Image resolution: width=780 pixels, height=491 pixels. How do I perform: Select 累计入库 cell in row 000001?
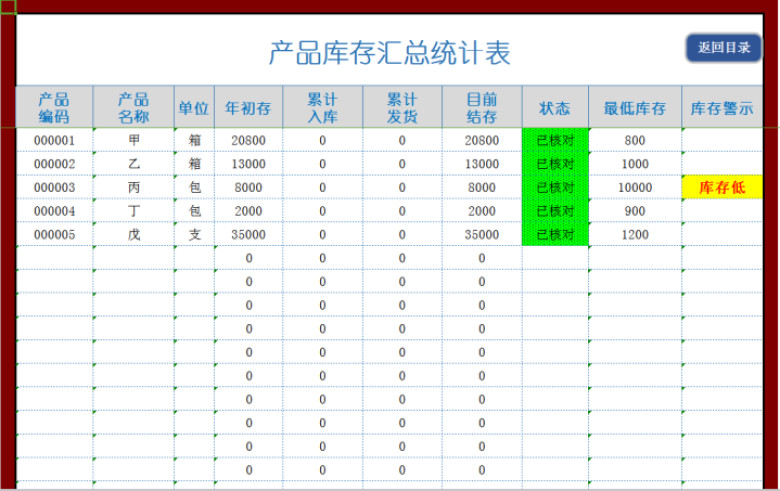(322, 140)
